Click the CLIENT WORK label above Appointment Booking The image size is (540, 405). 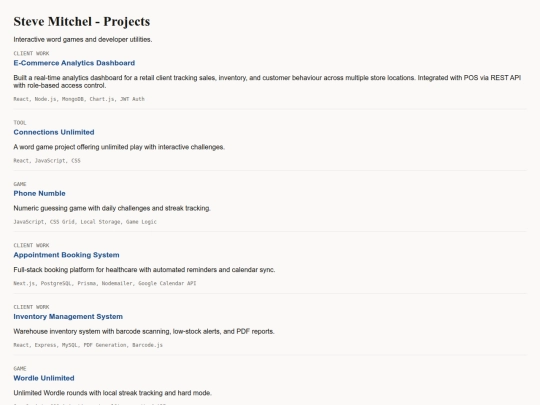coord(31,246)
